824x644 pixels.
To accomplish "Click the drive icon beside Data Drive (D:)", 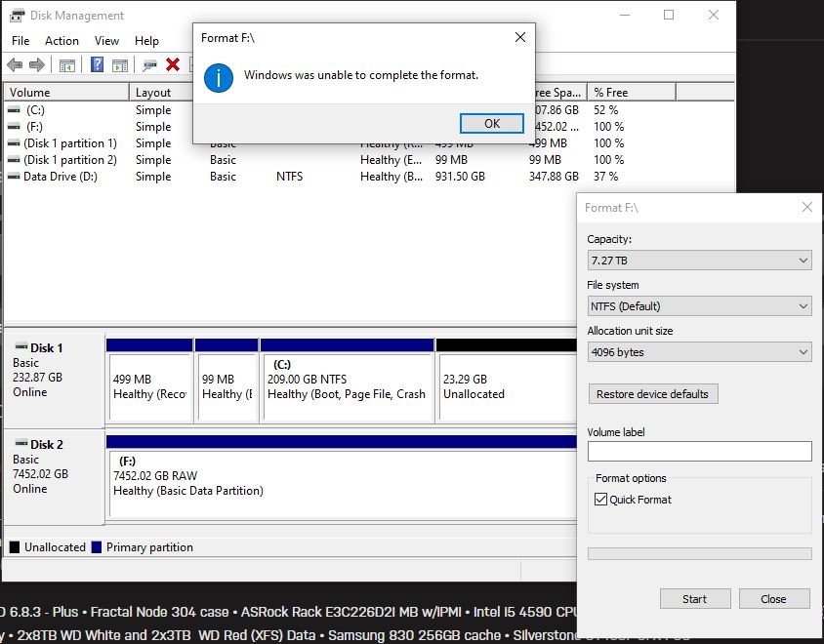I will click(x=15, y=177).
